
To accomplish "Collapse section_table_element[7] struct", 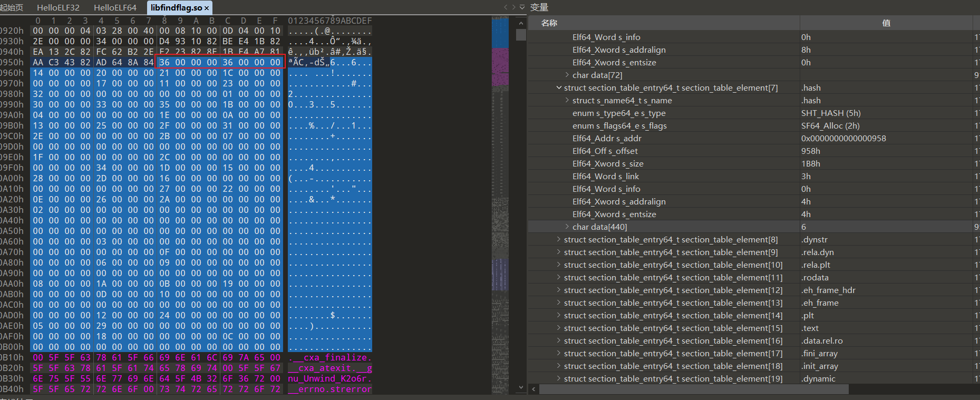I will pyautogui.click(x=559, y=88).
